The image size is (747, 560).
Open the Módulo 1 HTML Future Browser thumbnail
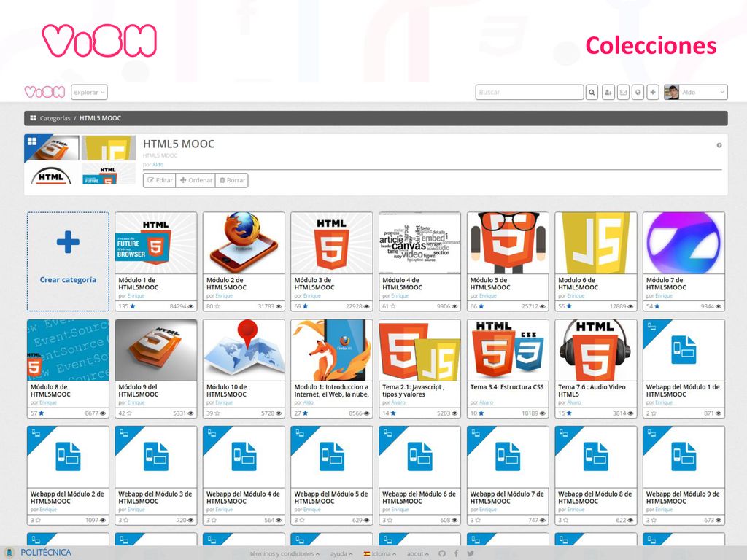click(x=156, y=243)
